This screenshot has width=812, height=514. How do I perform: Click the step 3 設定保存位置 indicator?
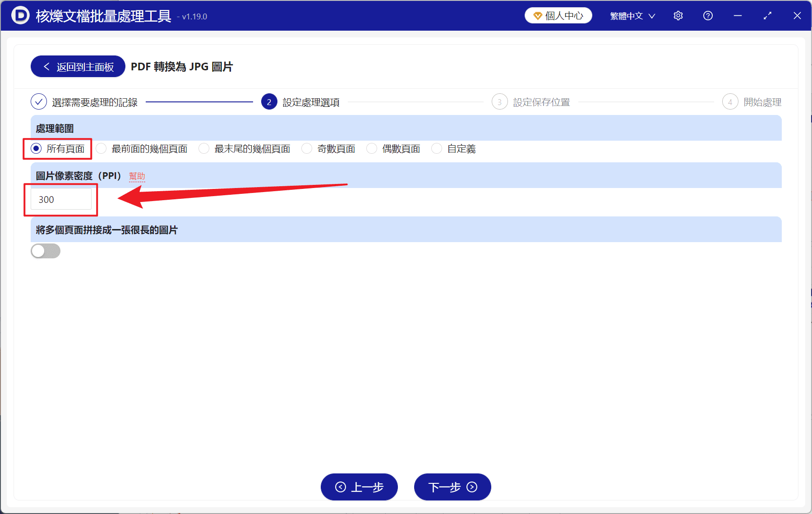[499, 102]
